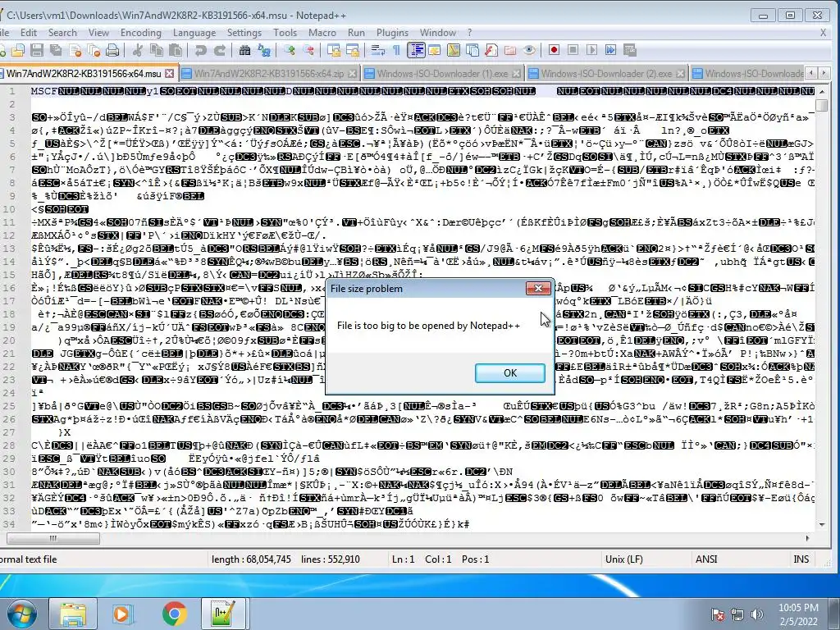Toggle the indent guide toolbar button
The height and width of the screenshot is (630, 840).
click(416, 50)
